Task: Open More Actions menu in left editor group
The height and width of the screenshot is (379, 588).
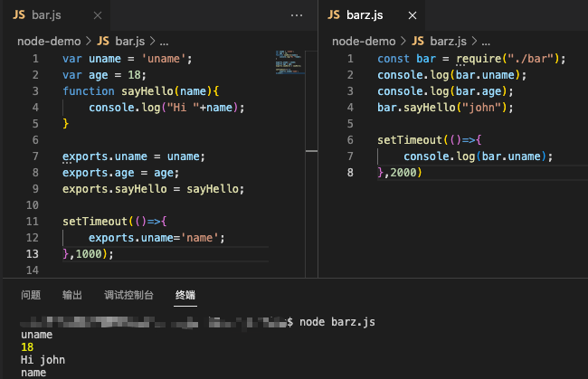Action: pos(298,15)
